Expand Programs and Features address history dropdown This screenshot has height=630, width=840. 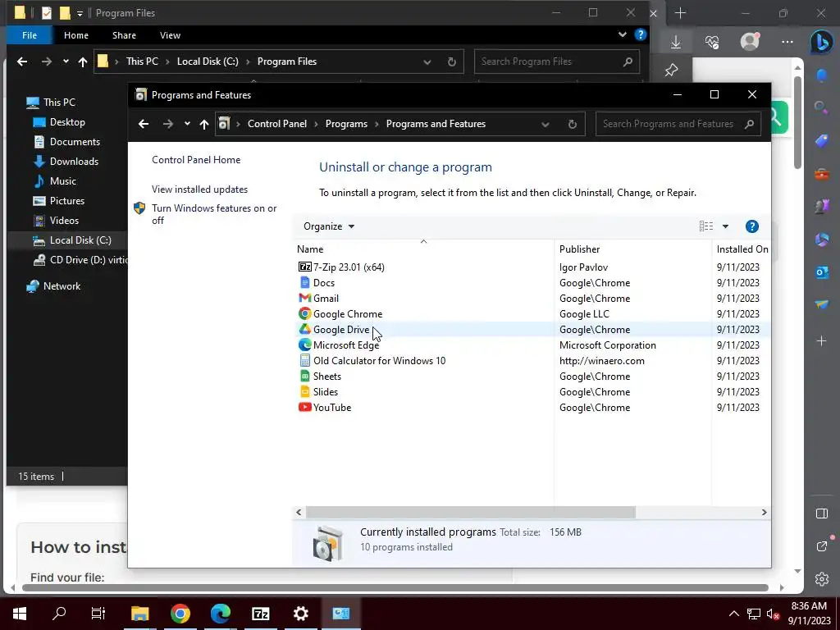(546, 125)
